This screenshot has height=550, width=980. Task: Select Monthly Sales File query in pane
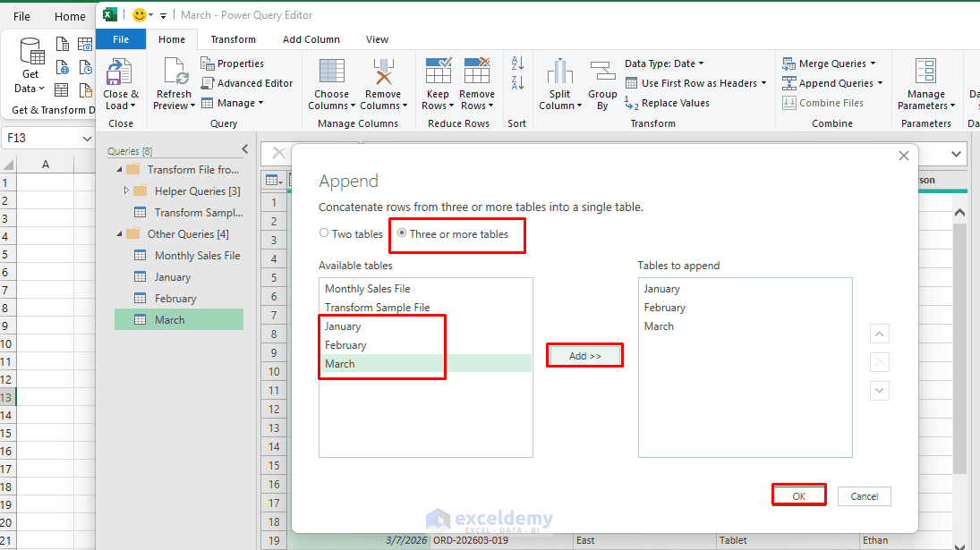(x=179, y=256)
